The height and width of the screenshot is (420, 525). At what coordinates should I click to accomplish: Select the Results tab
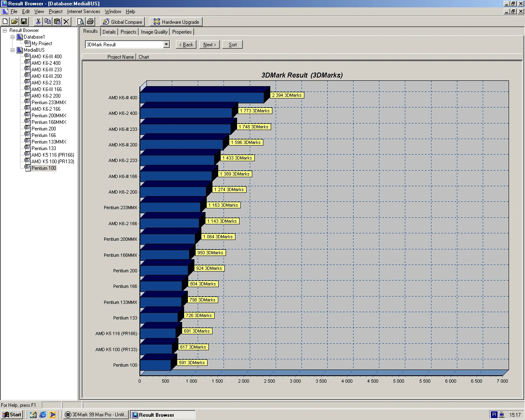click(x=91, y=31)
